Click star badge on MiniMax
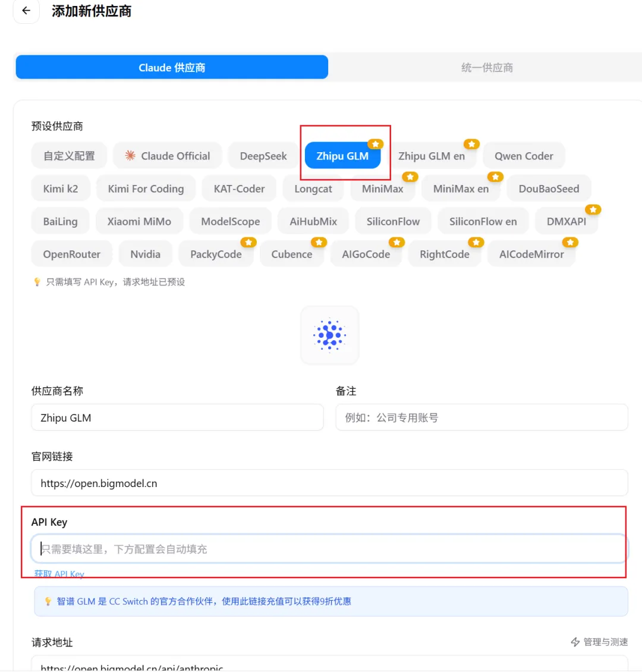Screen dimensions: 642x672 coord(410,177)
